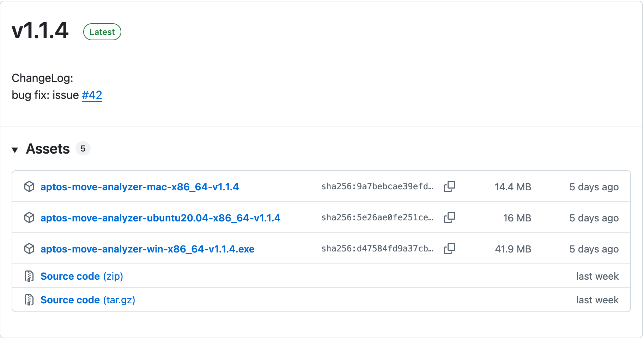Viewport: 644px width, 339px height.
Task: Click the Latest release badge
Action: click(x=102, y=32)
